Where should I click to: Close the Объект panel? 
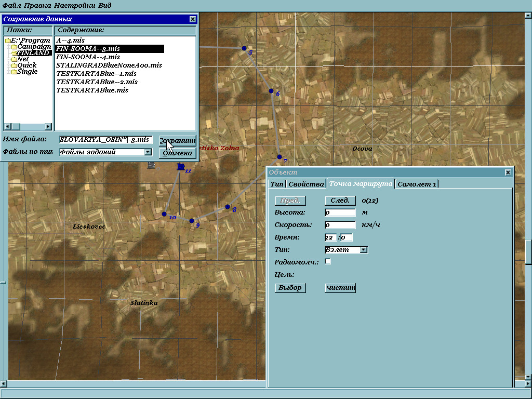[508, 172]
